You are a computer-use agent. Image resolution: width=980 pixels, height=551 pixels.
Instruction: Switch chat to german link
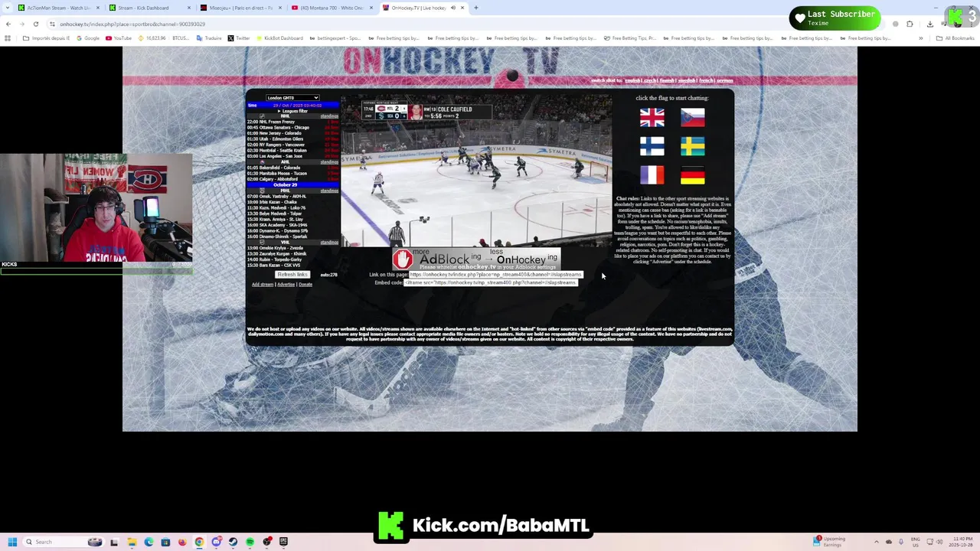(x=724, y=80)
